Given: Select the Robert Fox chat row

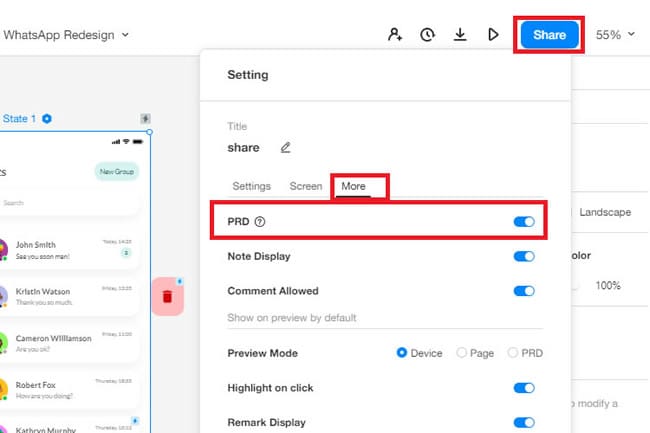Looking at the screenshot, I should (68, 390).
